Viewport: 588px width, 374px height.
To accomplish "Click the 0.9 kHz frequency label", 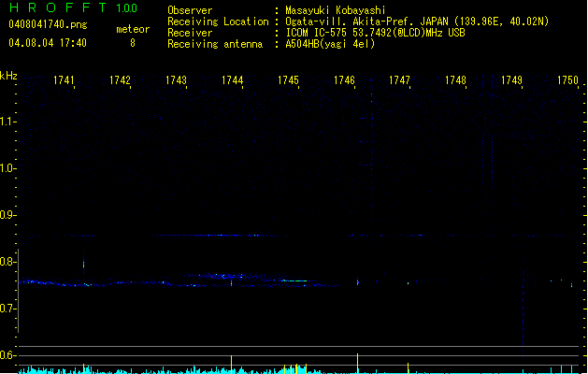I will point(7,214).
